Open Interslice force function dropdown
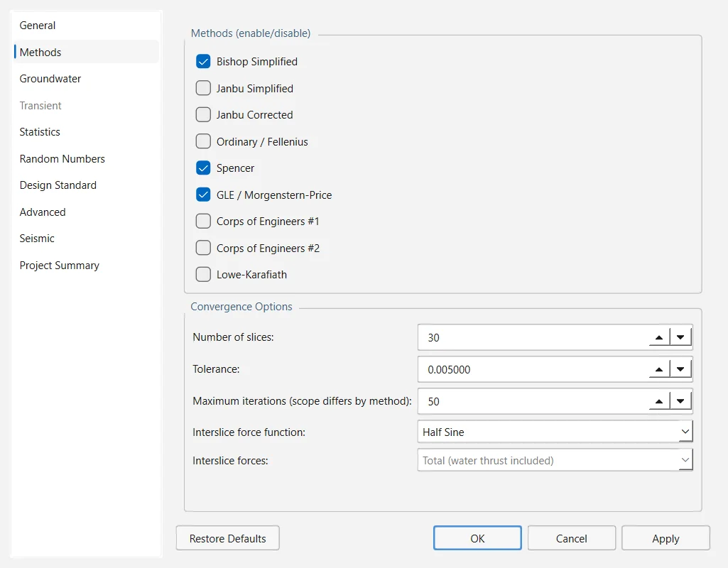The image size is (728, 568). coord(555,432)
